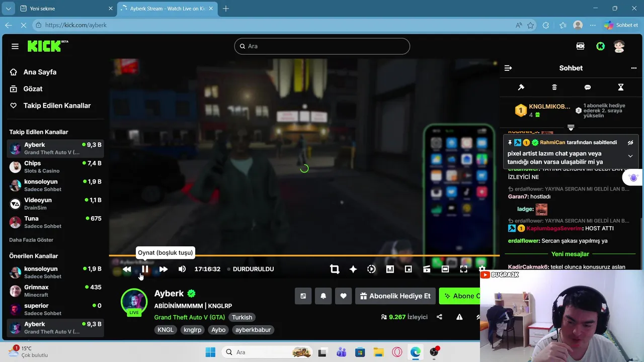Click the speech bubble icon in chat toolbar
This screenshot has height=362, width=644.
coord(588,87)
